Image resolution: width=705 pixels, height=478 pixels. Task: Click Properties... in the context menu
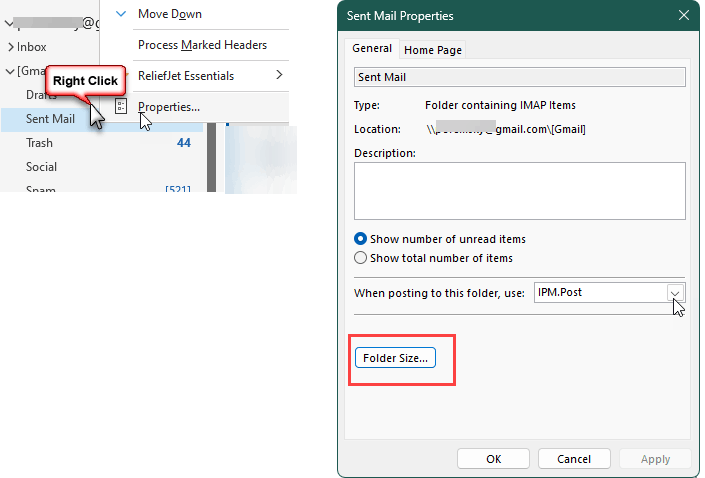(169, 107)
